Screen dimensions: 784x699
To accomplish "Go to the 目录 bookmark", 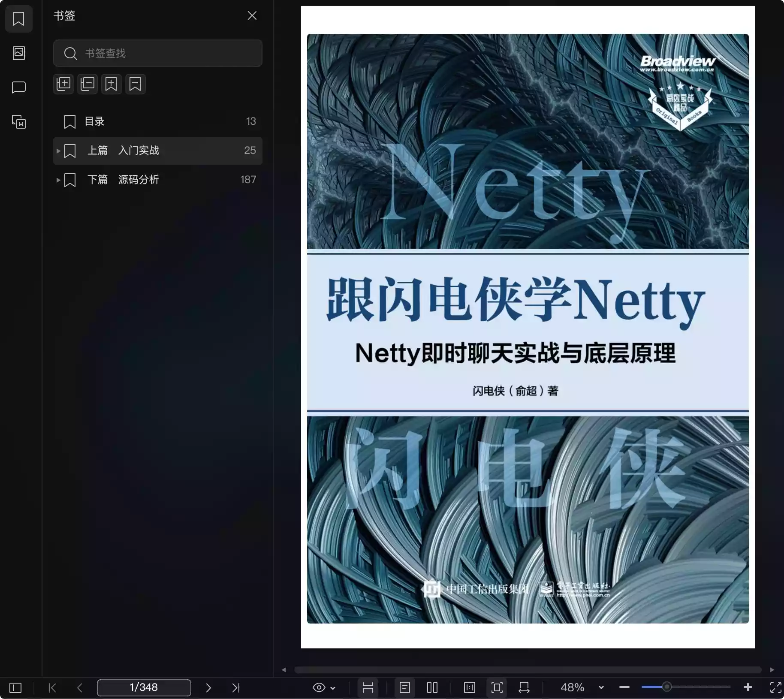I will coord(94,122).
